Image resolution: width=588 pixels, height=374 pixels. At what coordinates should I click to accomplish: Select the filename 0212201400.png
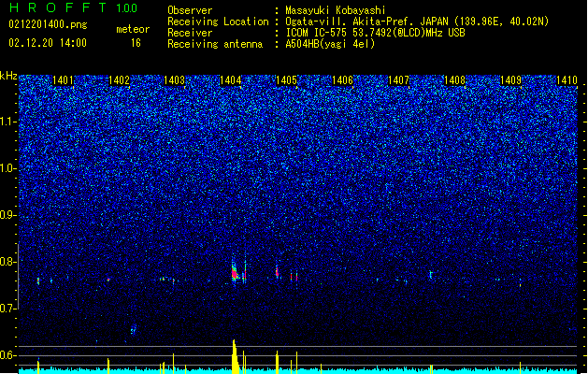pyautogui.click(x=48, y=24)
